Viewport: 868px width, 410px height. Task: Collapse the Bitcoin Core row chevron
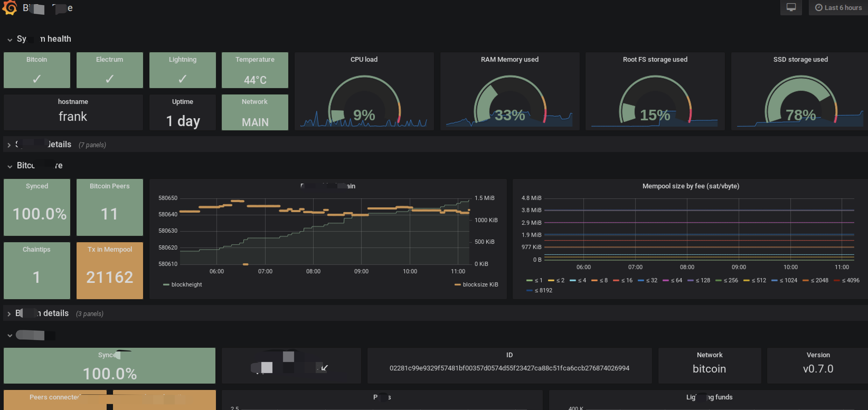[x=10, y=166]
